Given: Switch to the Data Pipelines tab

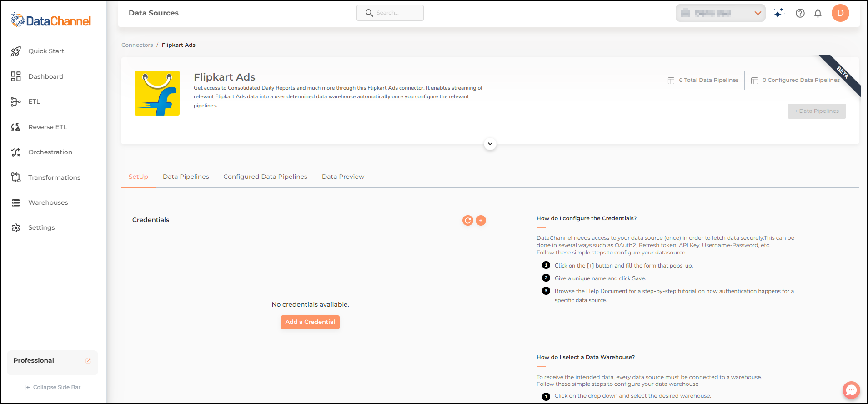Looking at the screenshot, I should click(x=186, y=177).
